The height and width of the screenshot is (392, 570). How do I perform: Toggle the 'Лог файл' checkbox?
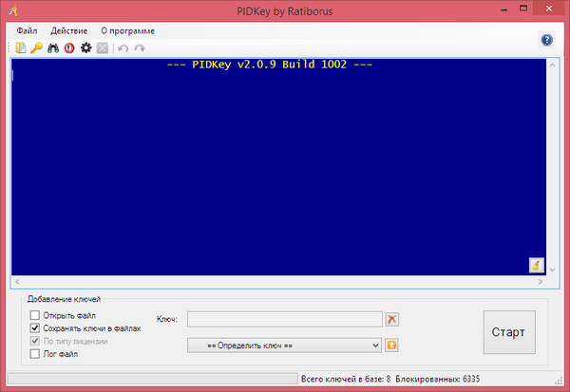click(x=36, y=354)
